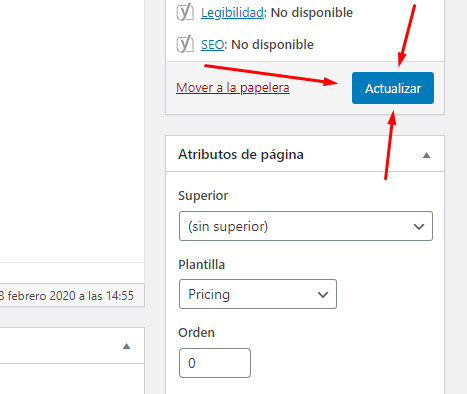Click the Superior field label
The width and height of the screenshot is (467, 394).
coord(203,195)
